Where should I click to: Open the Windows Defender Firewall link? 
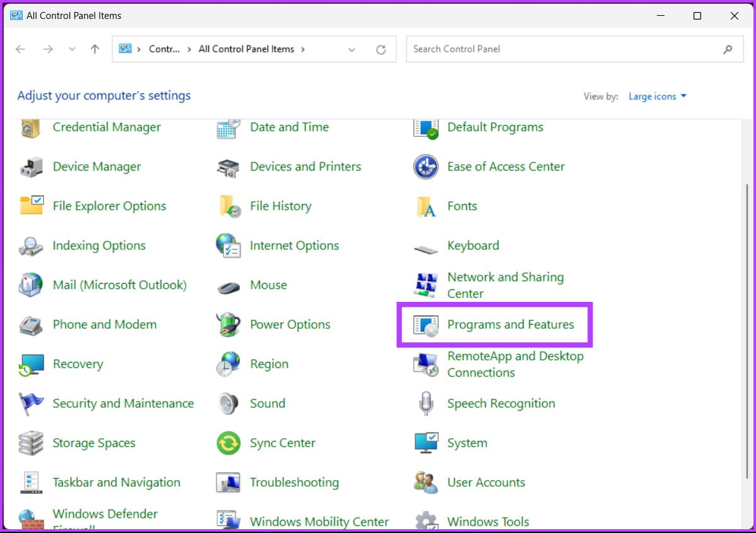click(105, 520)
